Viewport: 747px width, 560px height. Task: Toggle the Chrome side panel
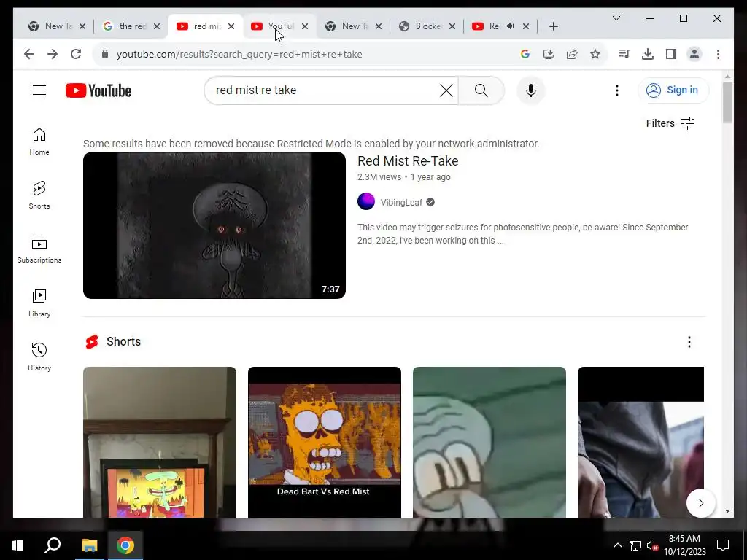(671, 54)
